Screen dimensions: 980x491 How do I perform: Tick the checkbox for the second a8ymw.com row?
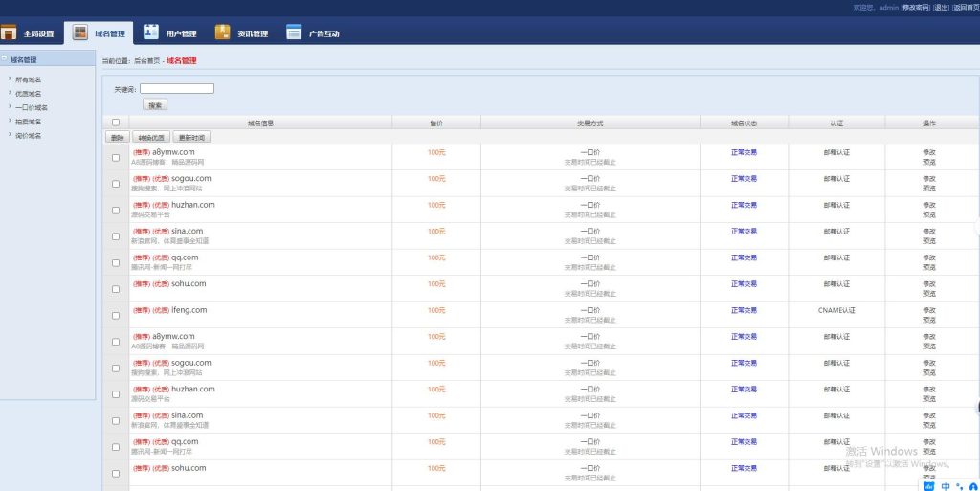pos(116,342)
